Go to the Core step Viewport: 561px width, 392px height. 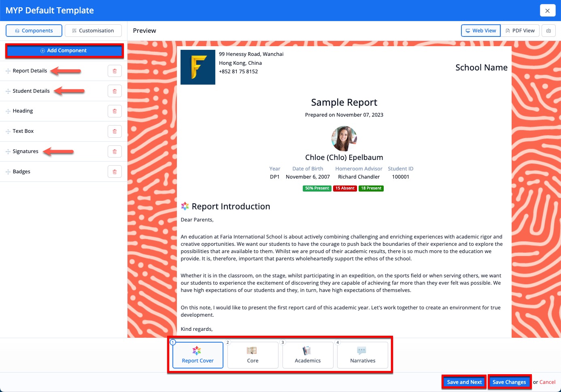coord(253,355)
